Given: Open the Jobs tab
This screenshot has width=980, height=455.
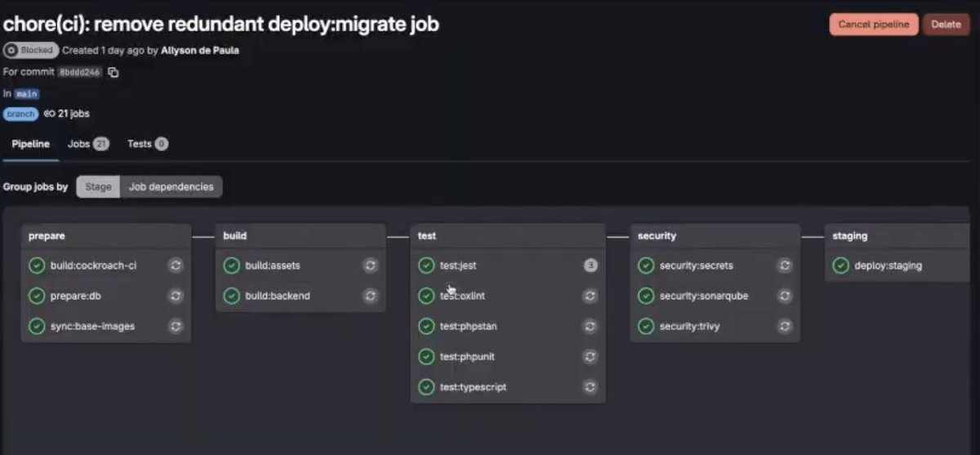Looking at the screenshot, I should tap(88, 145).
